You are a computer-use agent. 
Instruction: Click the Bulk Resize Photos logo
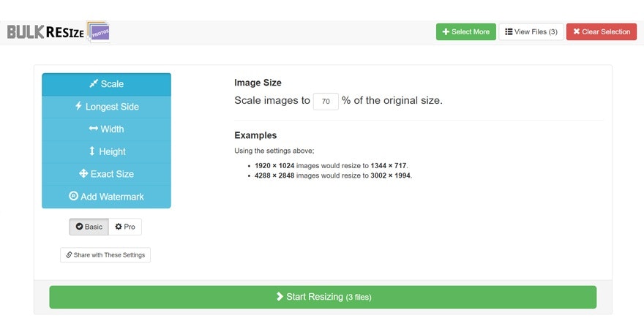(57, 32)
